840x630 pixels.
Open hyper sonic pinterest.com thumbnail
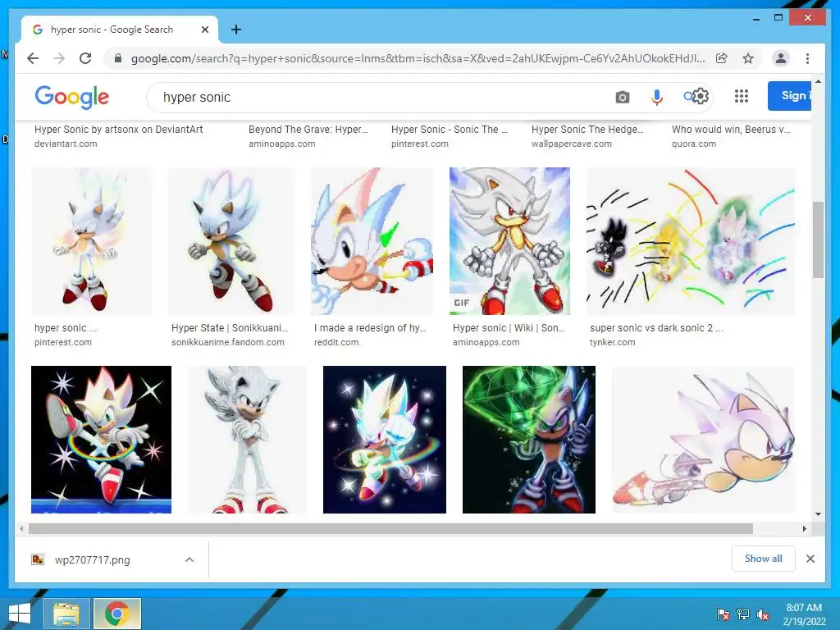click(x=92, y=241)
